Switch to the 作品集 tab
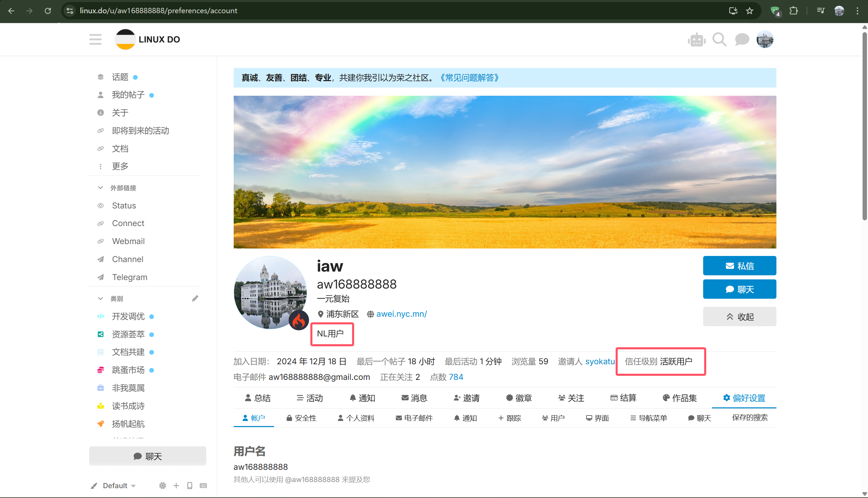Viewport: 868px width, 498px height. coord(680,398)
